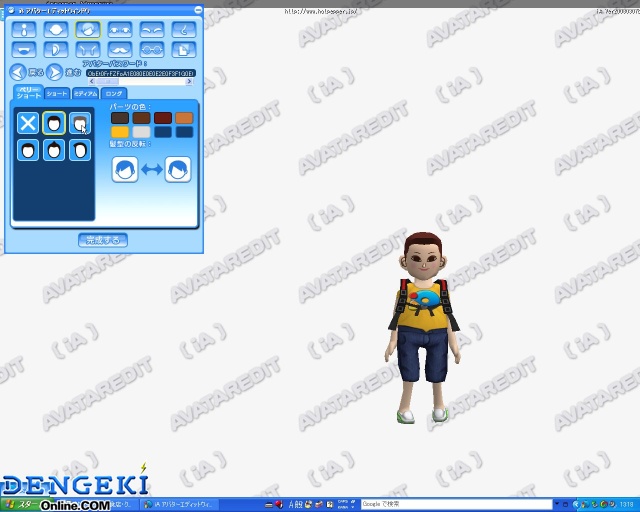
Task: Click the avatar password code field
Action: click(141, 73)
